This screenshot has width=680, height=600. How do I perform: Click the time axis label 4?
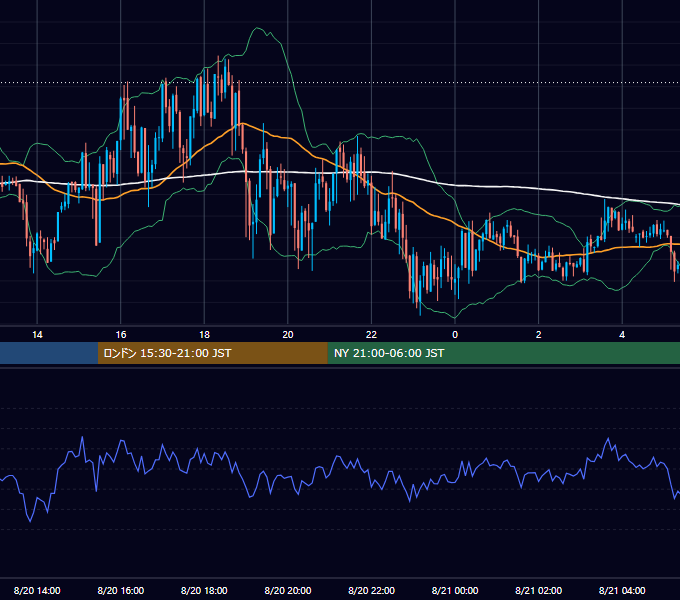[622, 335]
